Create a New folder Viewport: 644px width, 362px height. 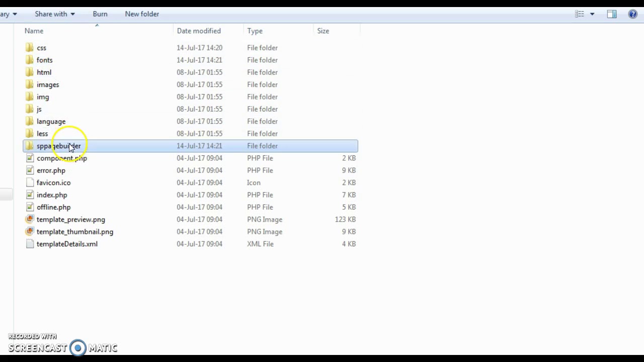point(142,14)
